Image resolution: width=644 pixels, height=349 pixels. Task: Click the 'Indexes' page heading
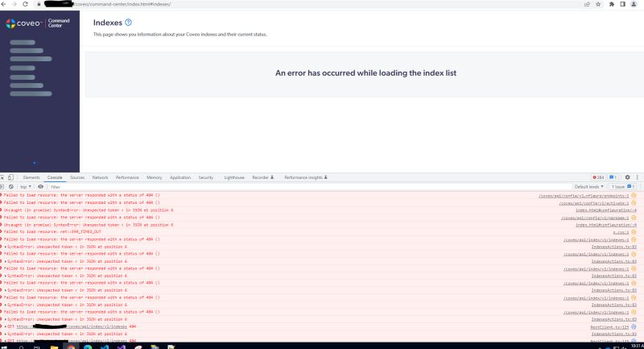pyautogui.click(x=108, y=23)
